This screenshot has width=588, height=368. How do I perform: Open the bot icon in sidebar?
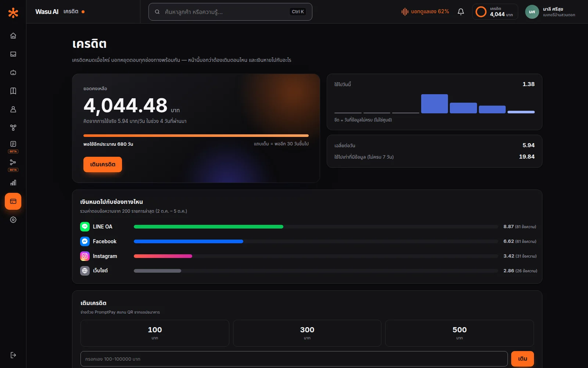(13, 72)
